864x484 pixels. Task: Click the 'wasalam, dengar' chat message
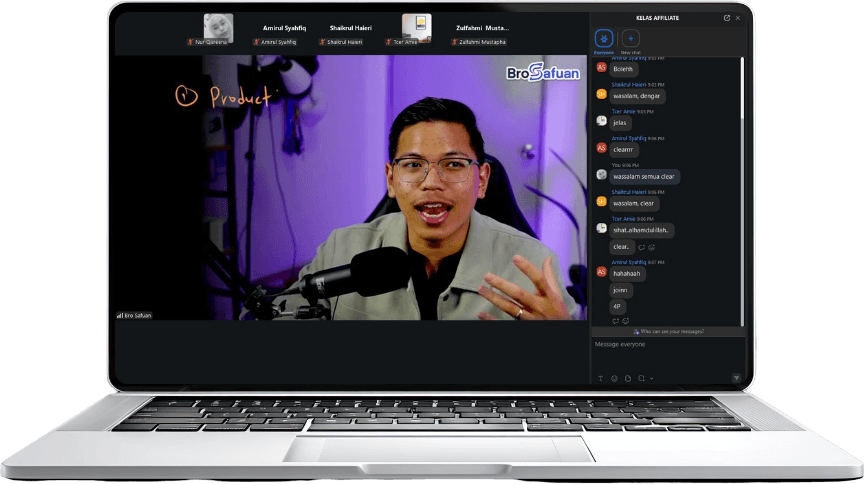point(636,96)
